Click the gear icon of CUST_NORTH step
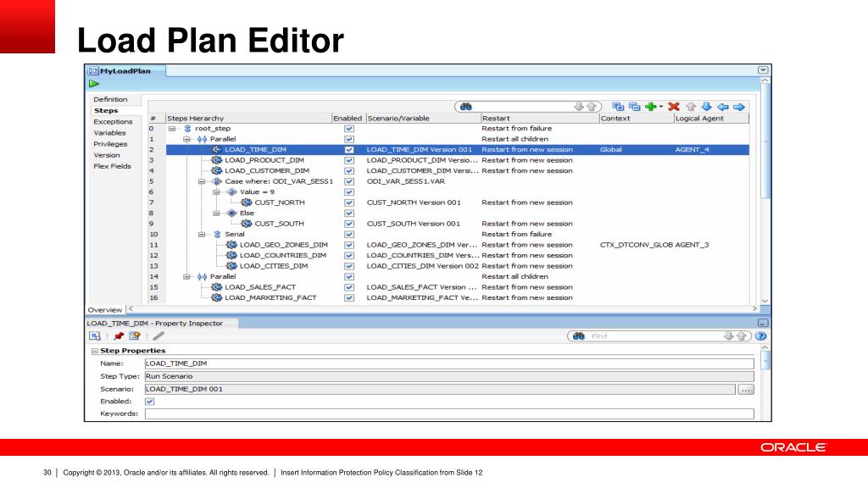This screenshot has width=868, height=488. coord(247,202)
